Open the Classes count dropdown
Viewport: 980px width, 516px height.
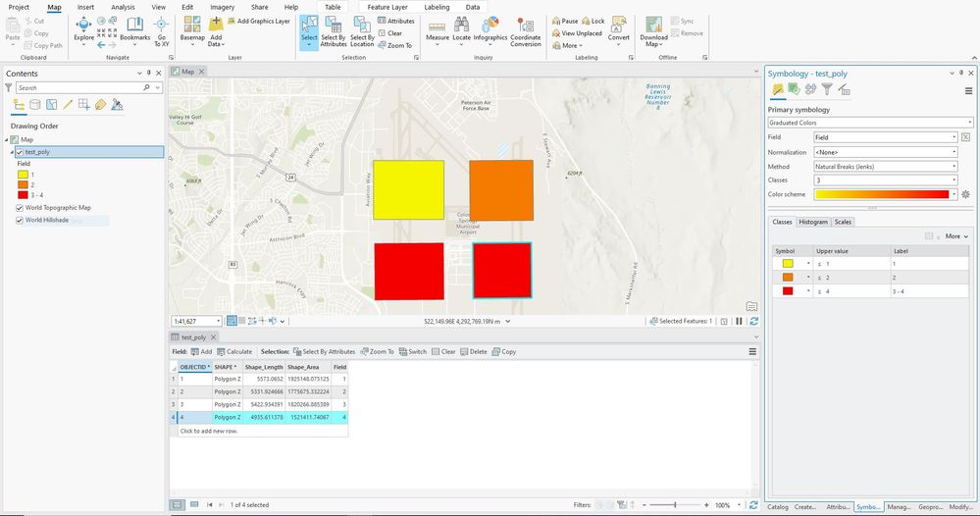886,181
